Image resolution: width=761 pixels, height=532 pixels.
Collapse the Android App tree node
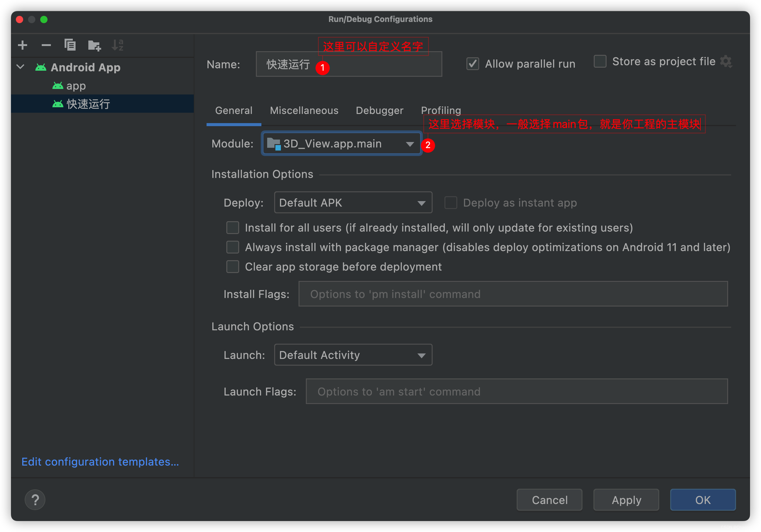click(20, 67)
